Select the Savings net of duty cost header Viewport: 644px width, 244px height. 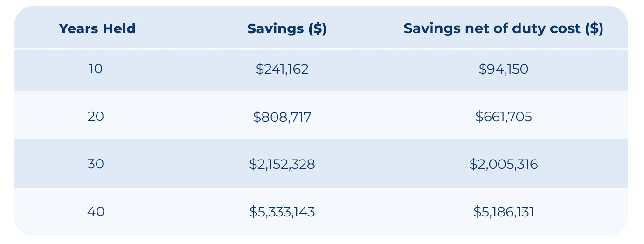[x=503, y=29]
